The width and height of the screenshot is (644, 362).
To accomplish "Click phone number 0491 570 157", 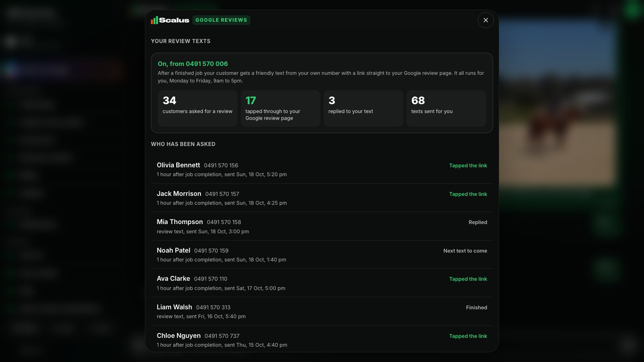I will [222, 194].
